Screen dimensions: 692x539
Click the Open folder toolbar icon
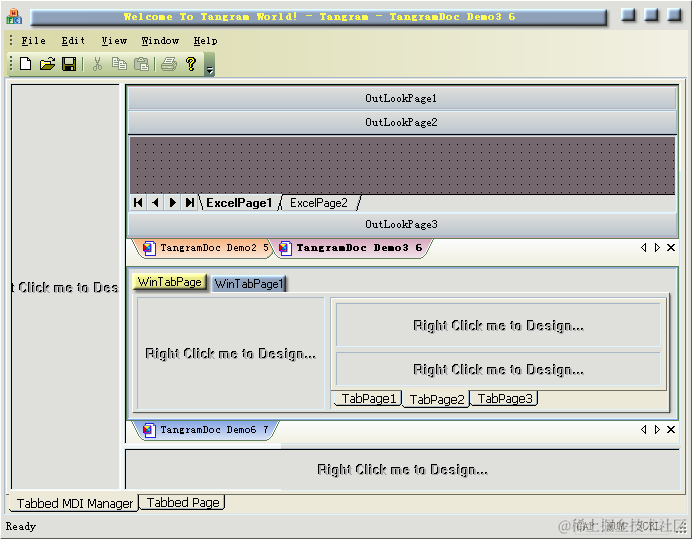47,64
